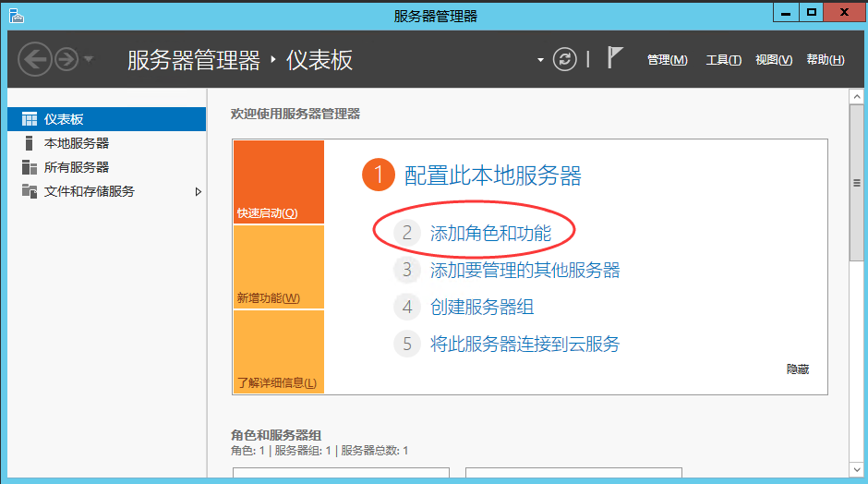Select 本地服务器 in the sidebar
Image resolution: width=868 pixels, height=484 pixels.
pos(107,143)
